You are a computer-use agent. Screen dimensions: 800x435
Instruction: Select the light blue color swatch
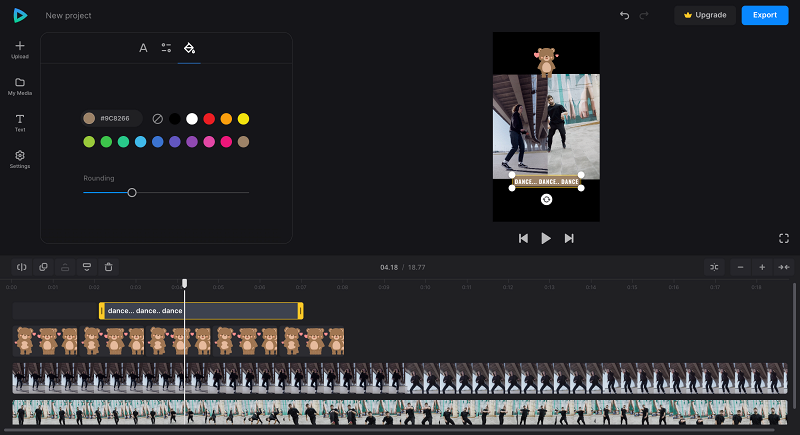pos(140,142)
